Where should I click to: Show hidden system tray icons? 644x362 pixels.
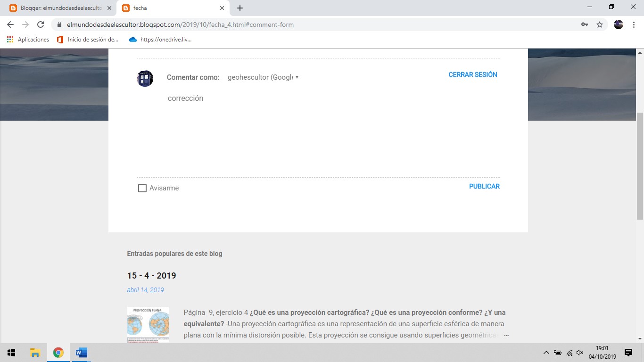click(546, 353)
